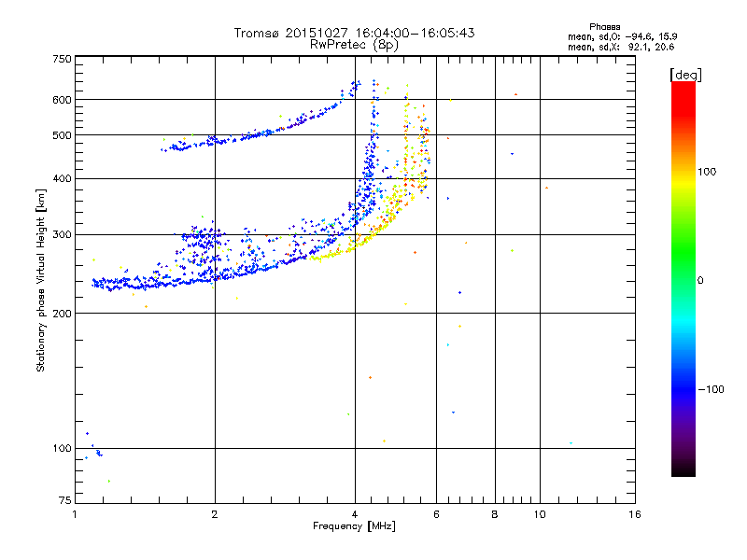Click the y-axis tick label '200'
The width and height of the screenshot is (747, 560).
tap(62, 314)
